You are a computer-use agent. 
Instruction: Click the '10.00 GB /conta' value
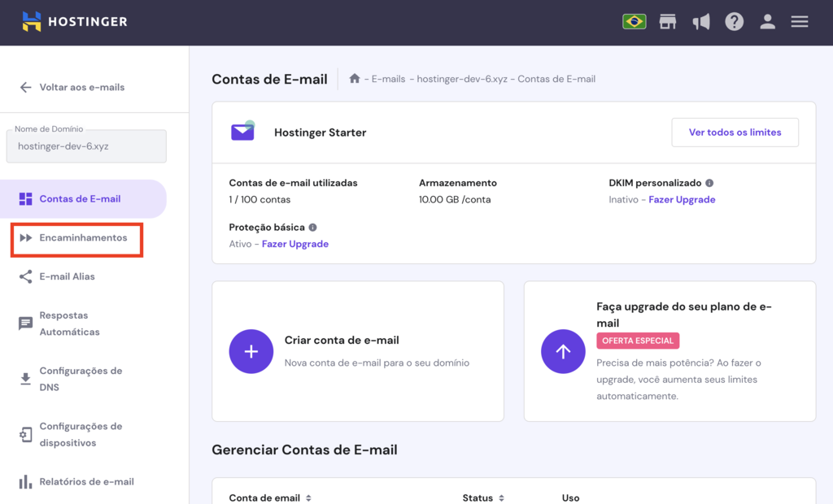pyautogui.click(x=455, y=200)
